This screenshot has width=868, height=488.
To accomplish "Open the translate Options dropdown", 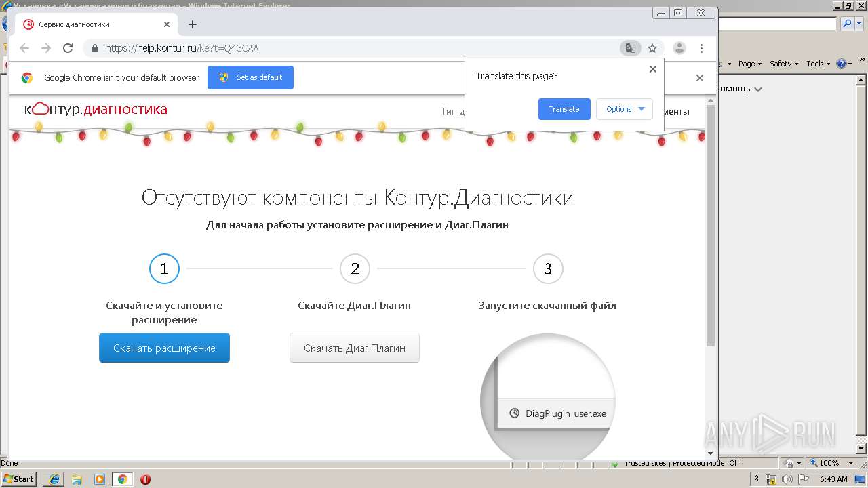I will (625, 109).
